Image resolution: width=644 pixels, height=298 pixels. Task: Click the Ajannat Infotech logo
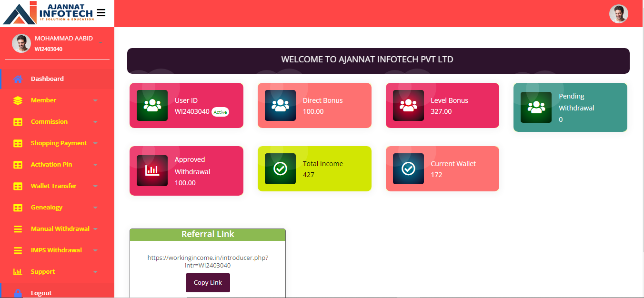pyautogui.click(x=48, y=13)
